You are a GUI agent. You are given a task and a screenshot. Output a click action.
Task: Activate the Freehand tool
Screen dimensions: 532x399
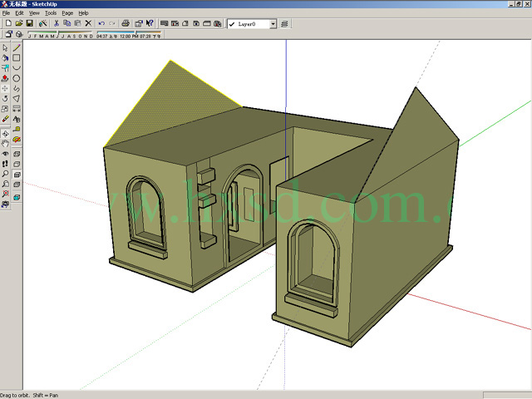[17, 89]
